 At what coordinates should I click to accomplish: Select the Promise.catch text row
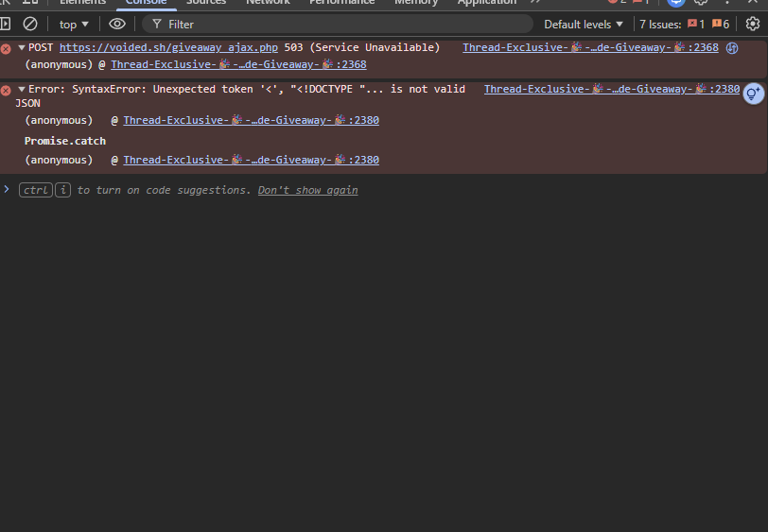(x=65, y=141)
